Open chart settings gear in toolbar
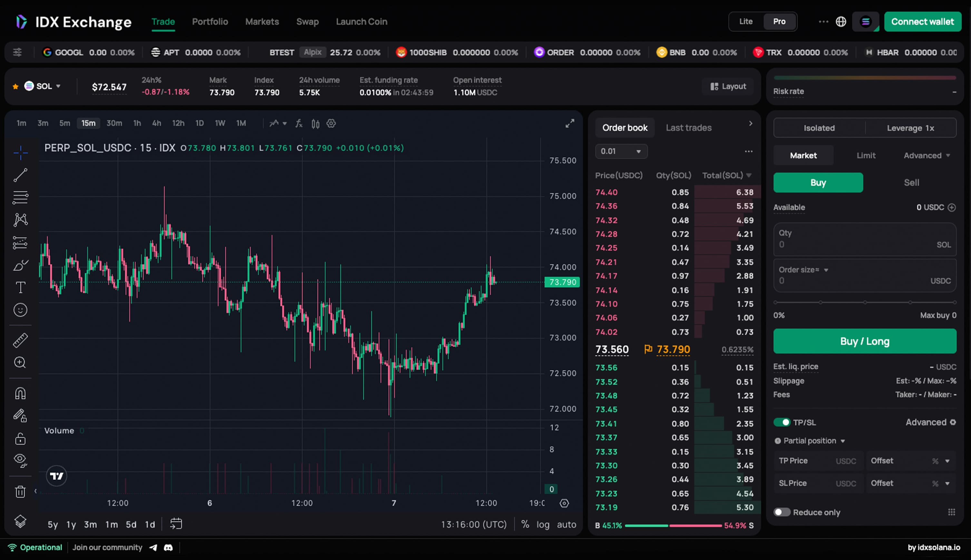This screenshot has height=560, width=971. point(331,123)
